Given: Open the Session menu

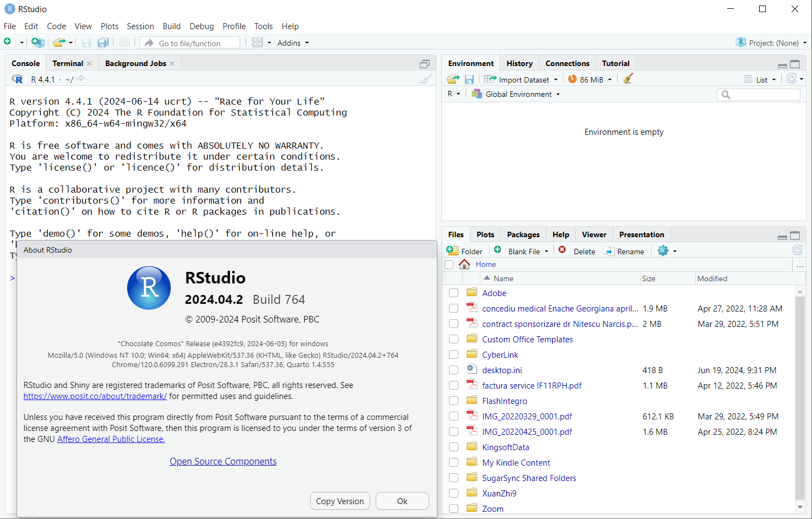Looking at the screenshot, I should [140, 26].
